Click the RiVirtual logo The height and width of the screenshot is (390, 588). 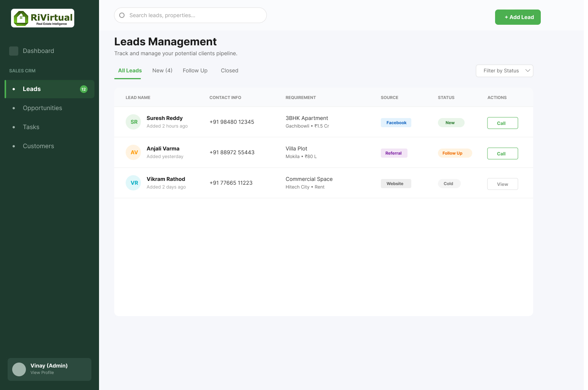coord(43,18)
